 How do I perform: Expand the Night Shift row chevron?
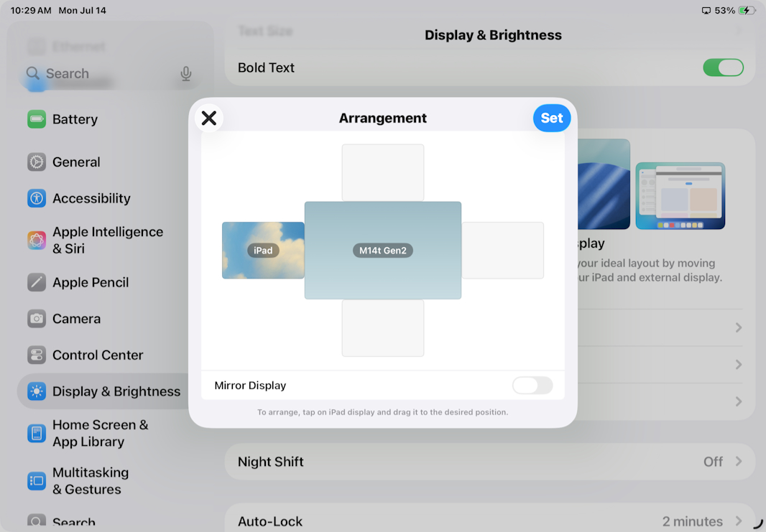coord(738,462)
